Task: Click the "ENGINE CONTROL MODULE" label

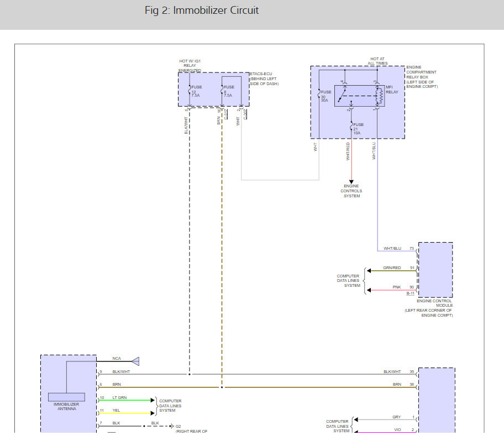Action: 434,303
